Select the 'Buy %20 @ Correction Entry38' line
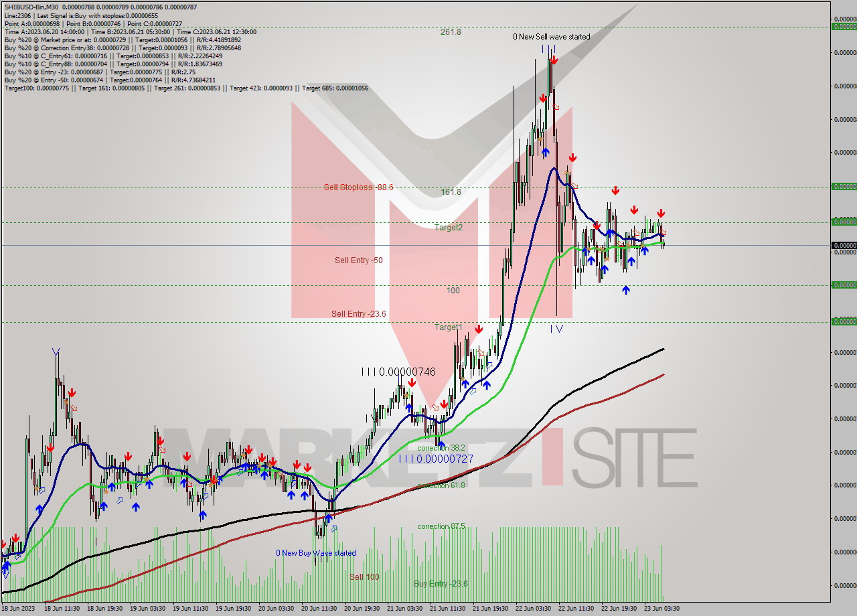This screenshot has width=857, height=616. [123, 48]
